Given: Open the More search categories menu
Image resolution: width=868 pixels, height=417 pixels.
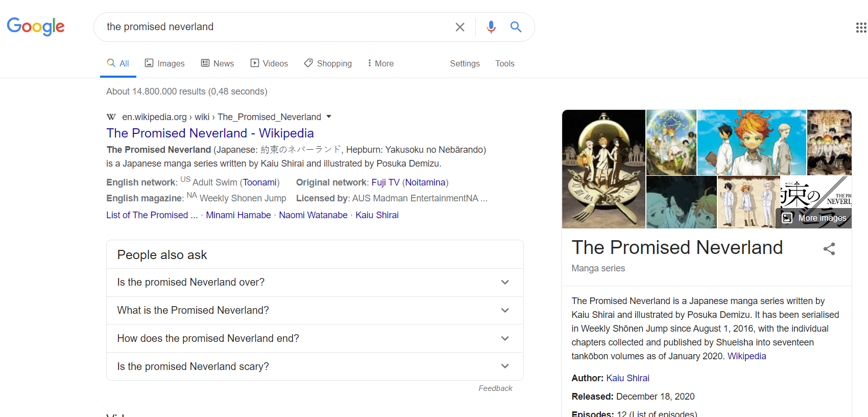Looking at the screenshot, I should [380, 63].
